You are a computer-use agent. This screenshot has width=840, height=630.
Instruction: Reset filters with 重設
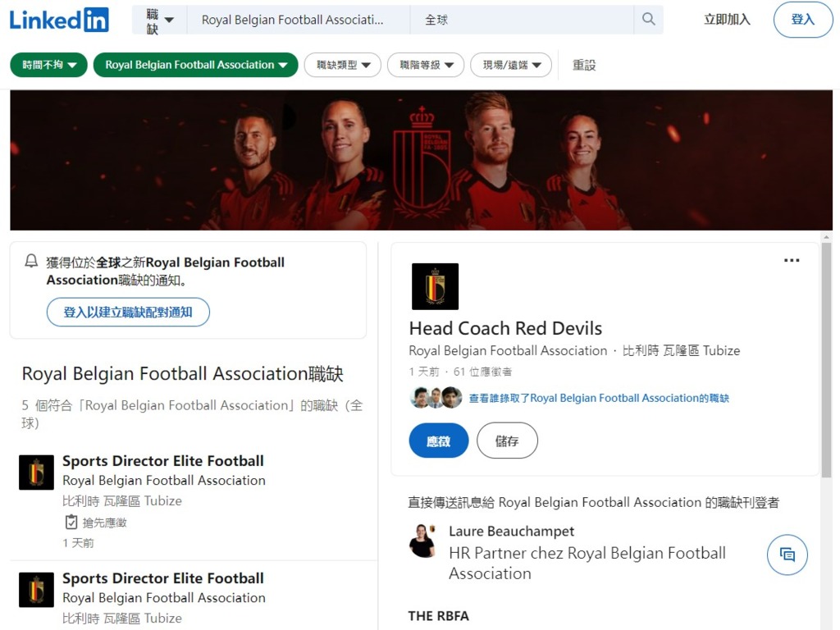[584, 65]
